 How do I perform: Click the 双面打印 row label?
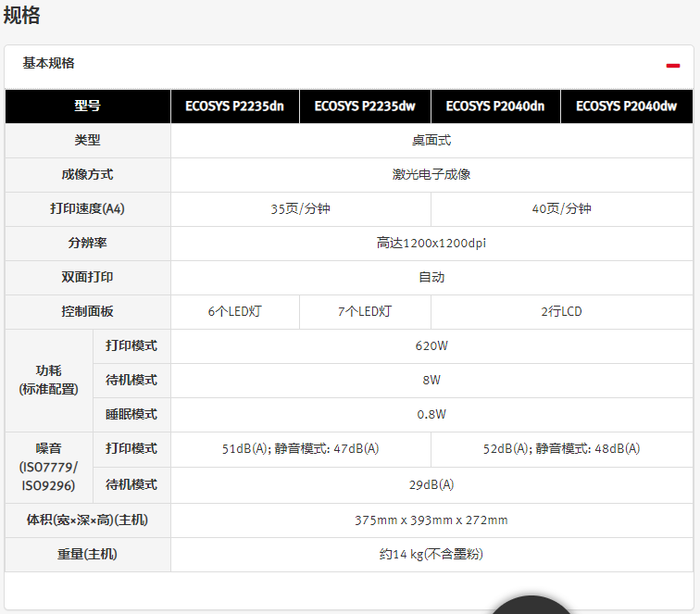pos(87,277)
